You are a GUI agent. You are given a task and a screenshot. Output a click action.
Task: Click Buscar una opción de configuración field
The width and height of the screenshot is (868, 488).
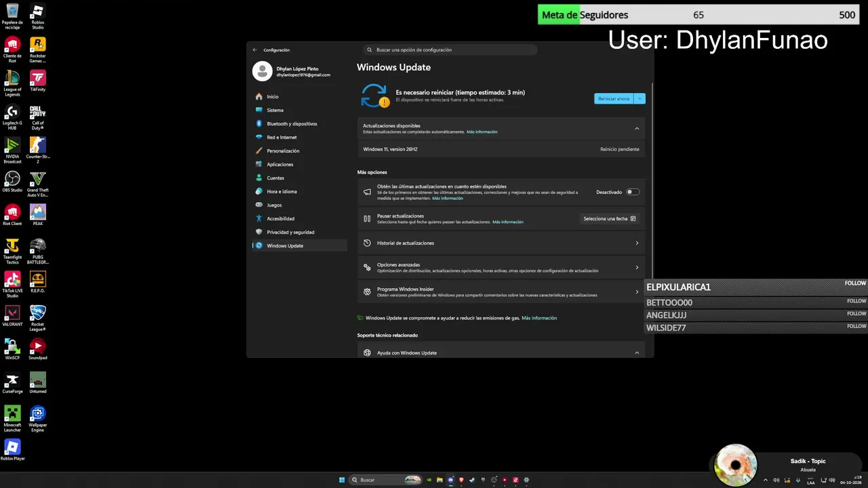point(450,49)
